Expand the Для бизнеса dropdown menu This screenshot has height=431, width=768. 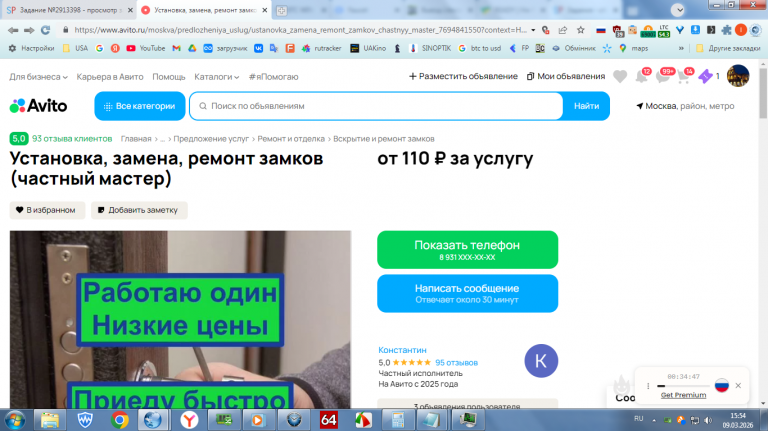tap(38, 77)
